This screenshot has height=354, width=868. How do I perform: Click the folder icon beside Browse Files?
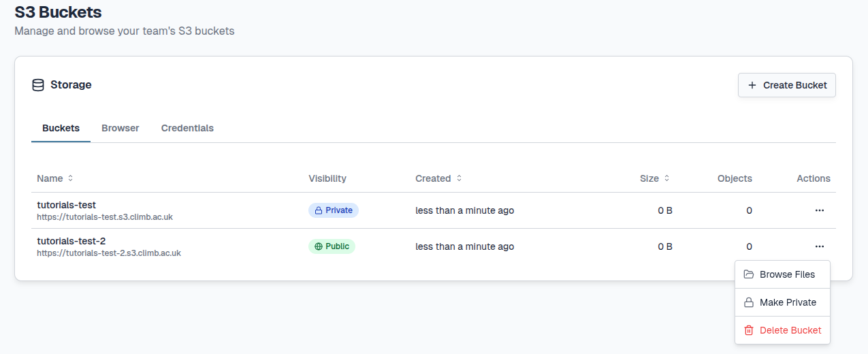pyautogui.click(x=748, y=274)
